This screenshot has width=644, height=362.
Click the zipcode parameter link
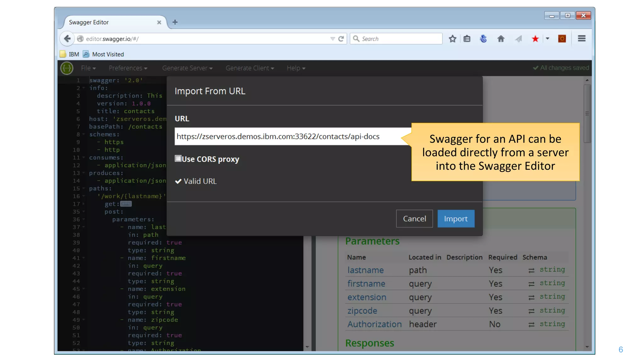(x=362, y=311)
